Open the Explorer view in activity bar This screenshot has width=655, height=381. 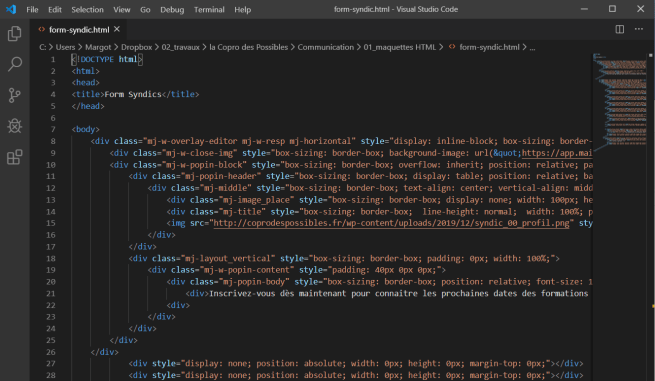click(15, 34)
